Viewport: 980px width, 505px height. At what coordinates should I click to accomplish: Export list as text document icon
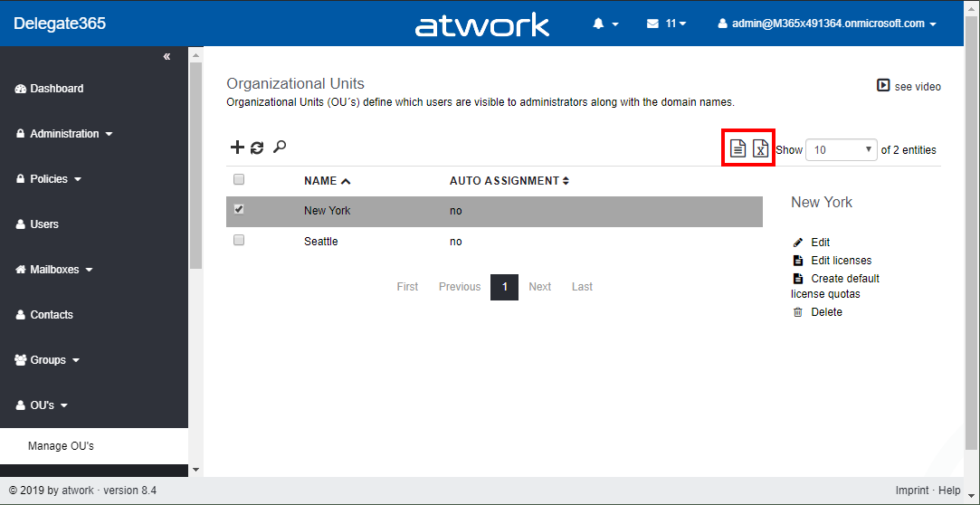click(x=738, y=148)
